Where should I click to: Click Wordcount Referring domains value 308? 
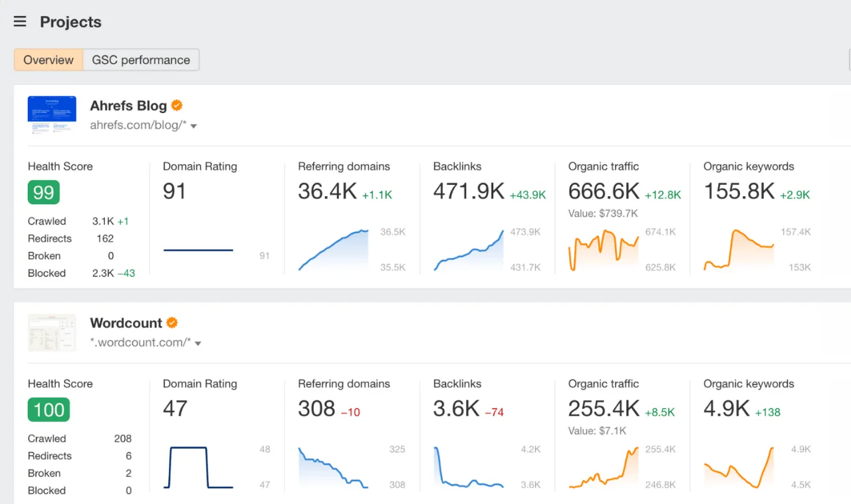click(316, 408)
